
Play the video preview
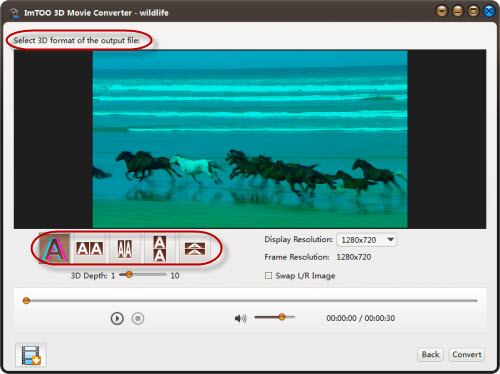click(117, 318)
